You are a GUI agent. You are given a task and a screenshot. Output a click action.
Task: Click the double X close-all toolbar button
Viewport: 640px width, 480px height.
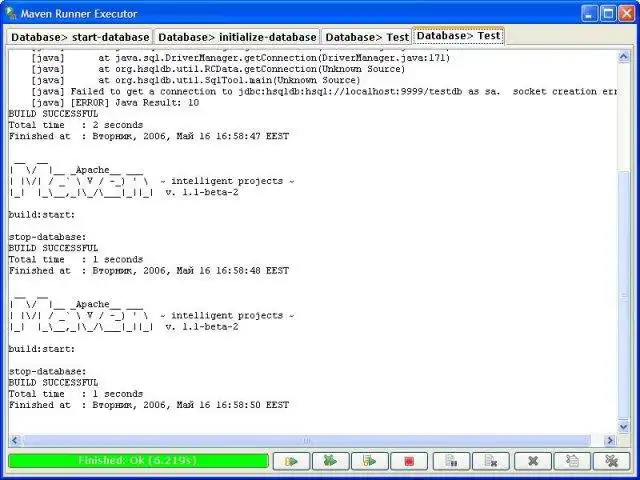click(611, 461)
